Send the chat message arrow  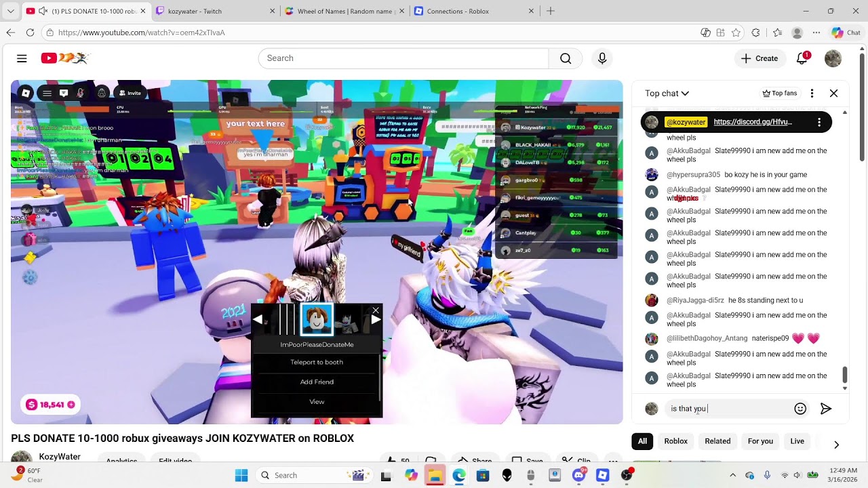coord(826,409)
